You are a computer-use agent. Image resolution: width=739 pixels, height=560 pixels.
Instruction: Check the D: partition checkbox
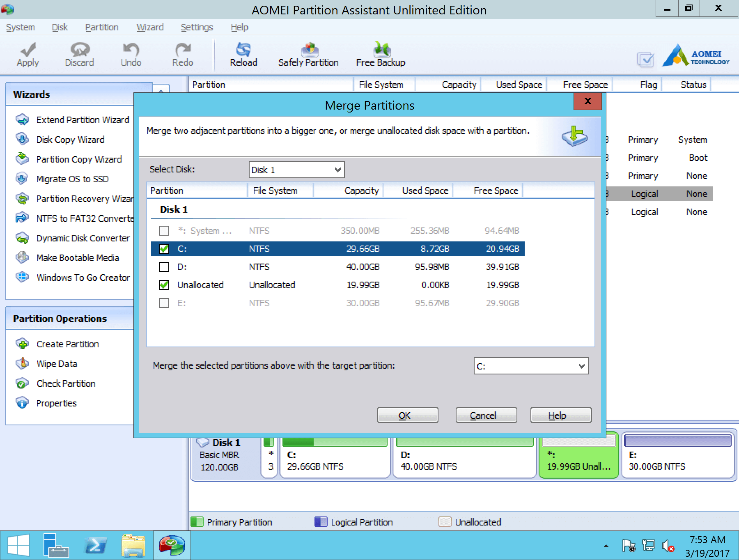[164, 267]
